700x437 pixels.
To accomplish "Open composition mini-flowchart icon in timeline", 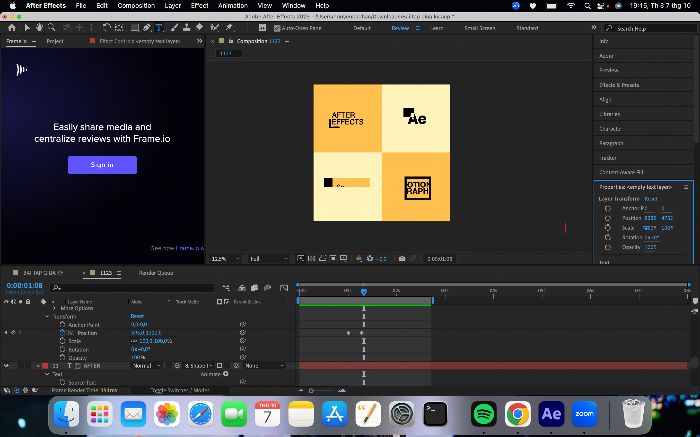I will tap(226, 288).
